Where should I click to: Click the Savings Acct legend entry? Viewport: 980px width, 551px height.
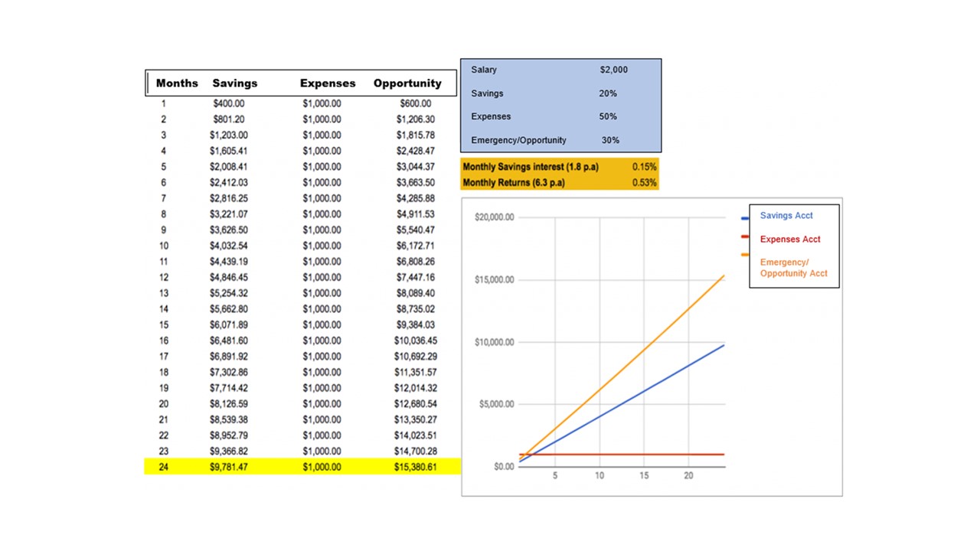tap(786, 216)
